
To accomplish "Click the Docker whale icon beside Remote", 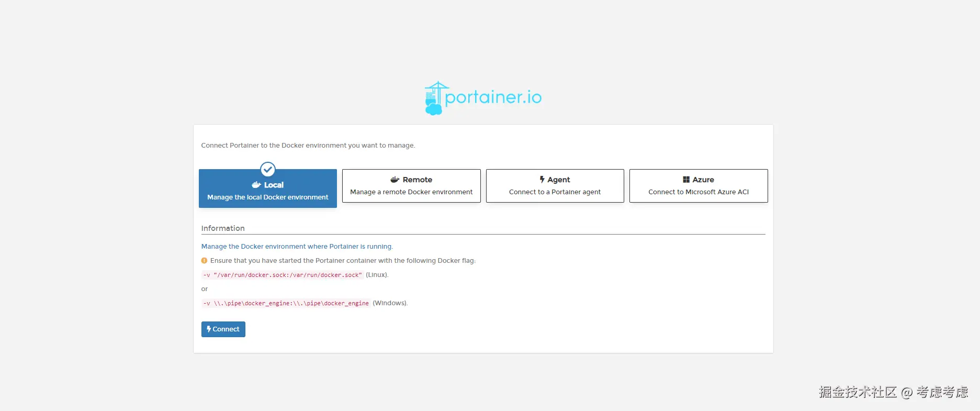I will [395, 180].
